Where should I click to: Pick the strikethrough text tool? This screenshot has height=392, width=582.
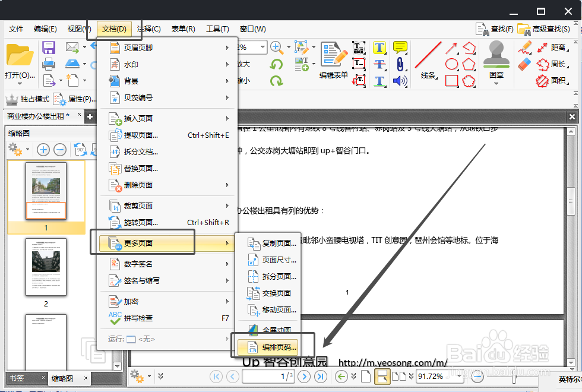tap(379, 64)
